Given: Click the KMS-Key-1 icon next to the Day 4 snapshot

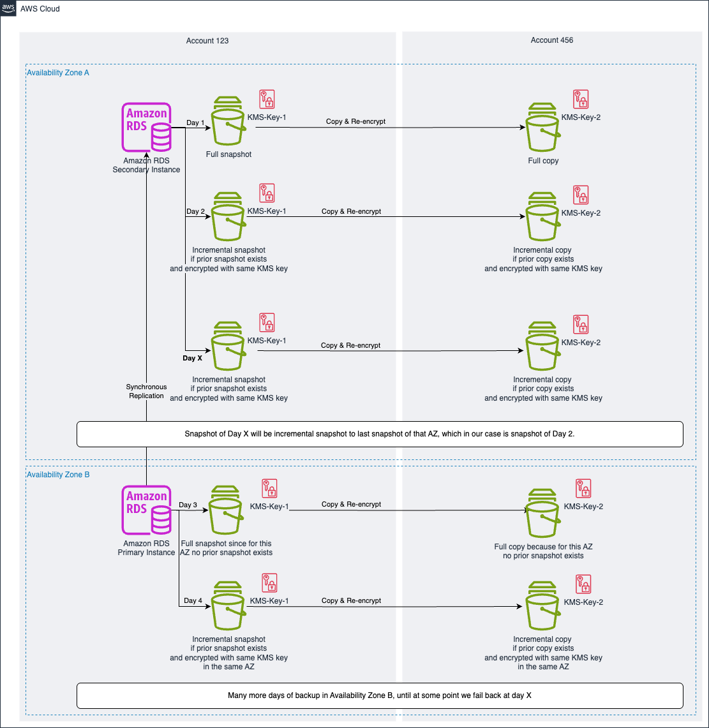Looking at the screenshot, I should [269, 583].
